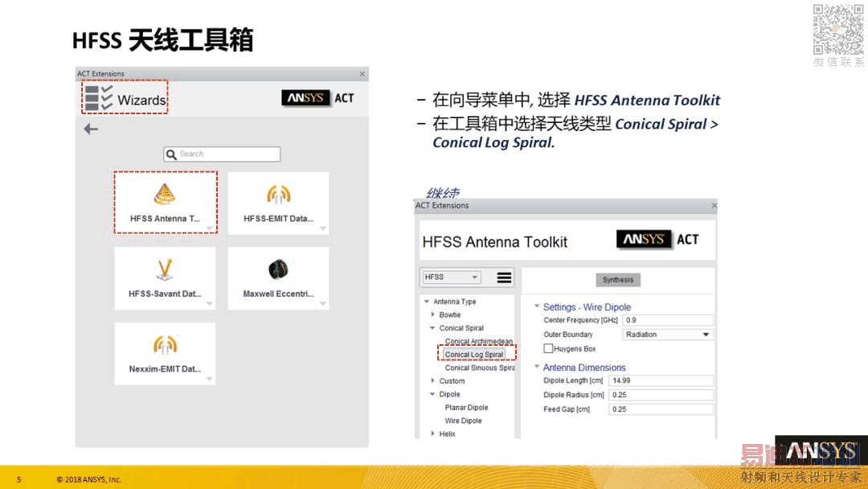Expand Nexxim-EMIT Dat tile dropdown arrow

click(209, 379)
